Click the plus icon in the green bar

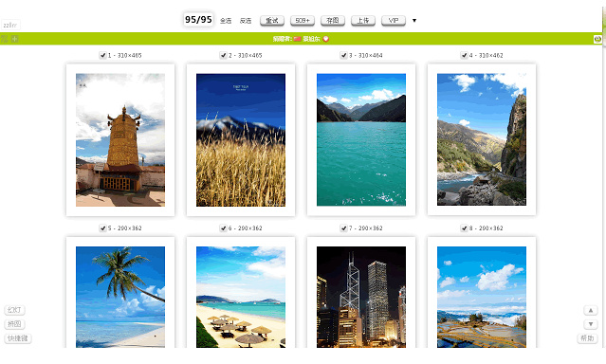[x=14, y=39]
